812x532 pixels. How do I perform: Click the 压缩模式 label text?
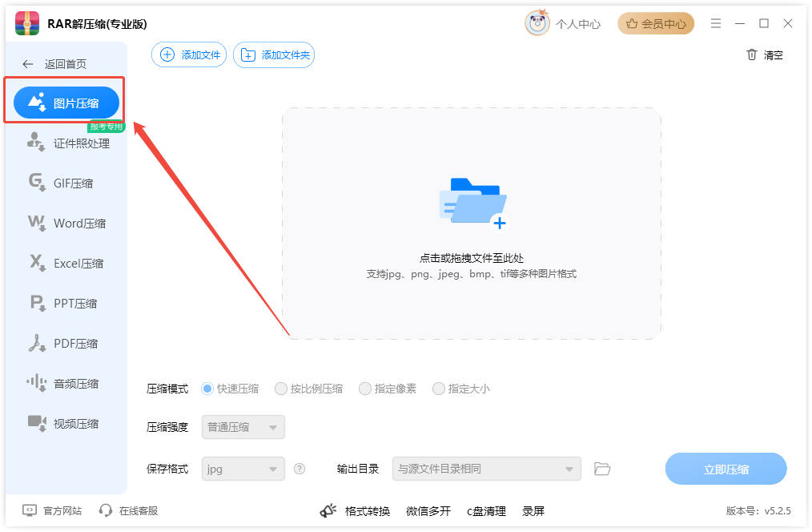point(167,389)
